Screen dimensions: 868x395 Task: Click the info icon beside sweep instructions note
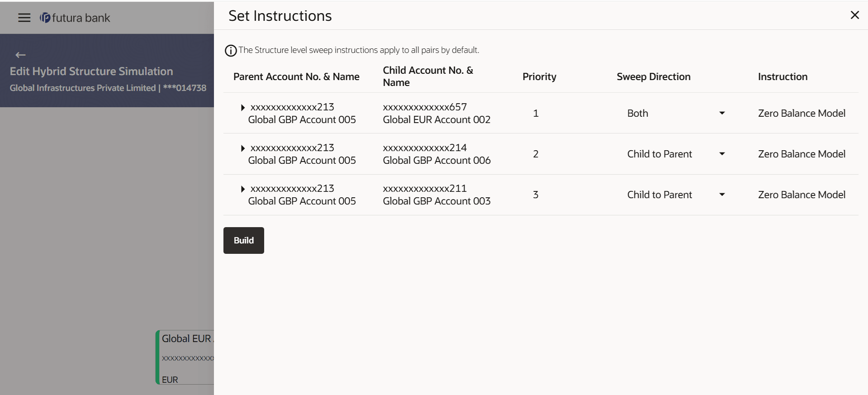(231, 51)
